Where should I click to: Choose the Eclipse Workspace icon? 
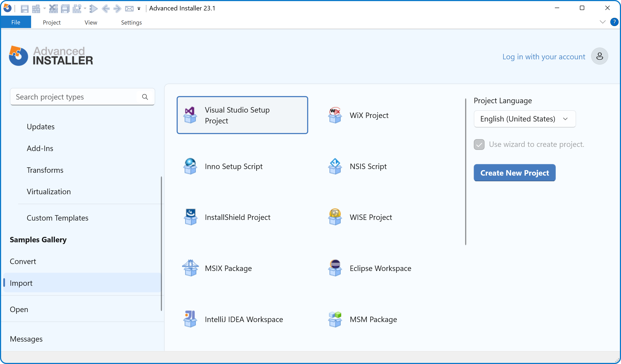coord(335,268)
